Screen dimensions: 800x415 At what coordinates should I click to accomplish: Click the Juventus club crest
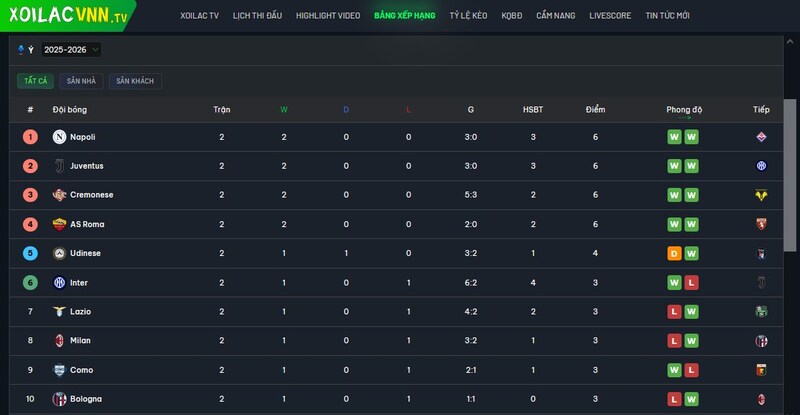(x=59, y=166)
